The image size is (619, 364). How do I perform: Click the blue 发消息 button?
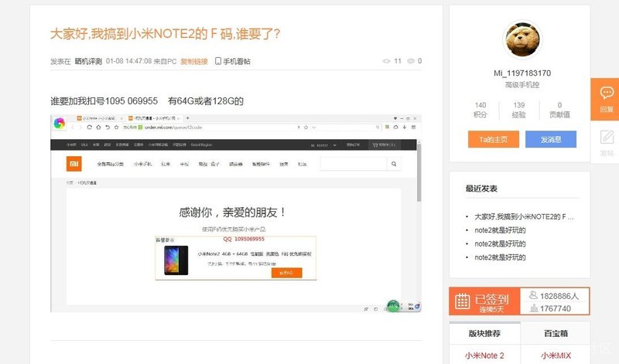(551, 139)
